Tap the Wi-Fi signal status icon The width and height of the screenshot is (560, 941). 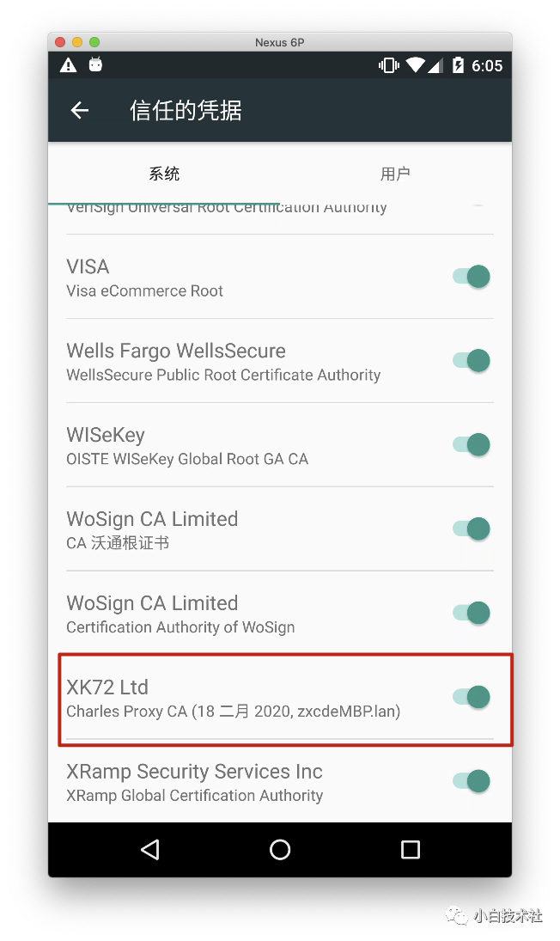pyautogui.click(x=415, y=65)
